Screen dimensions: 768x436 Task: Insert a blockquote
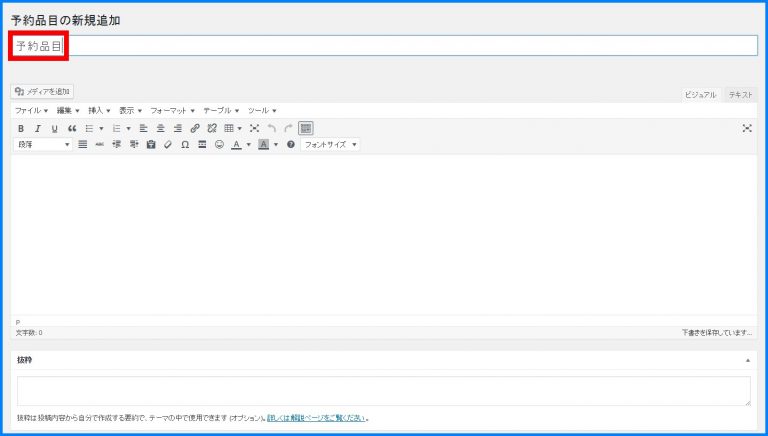click(71, 128)
